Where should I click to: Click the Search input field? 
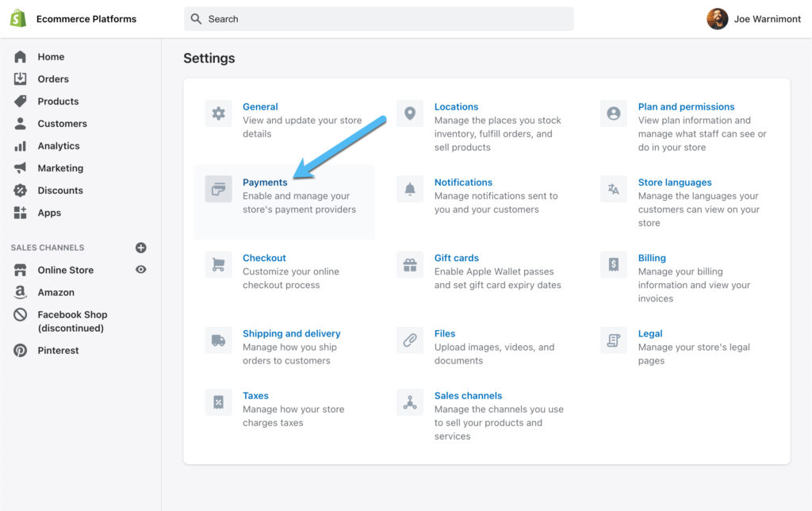click(x=379, y=19)
